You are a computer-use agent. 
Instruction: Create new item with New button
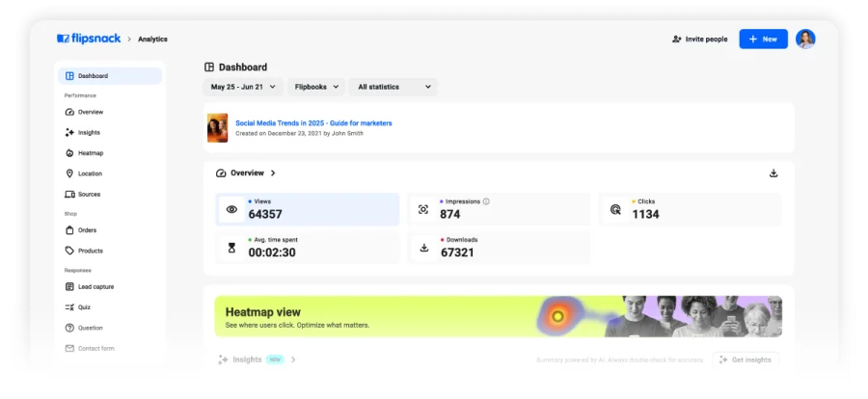pos(763,40)
